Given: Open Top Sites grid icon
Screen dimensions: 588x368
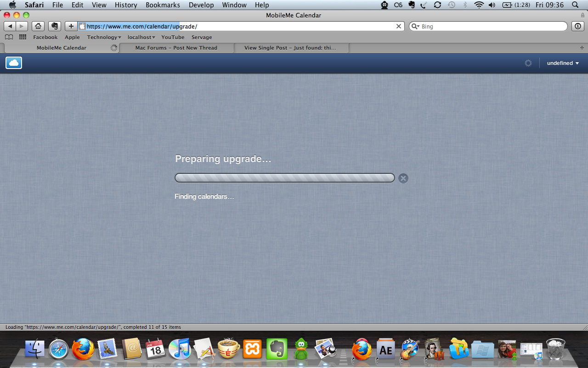Looking at the screenshot, I should [x=23, y=37].
